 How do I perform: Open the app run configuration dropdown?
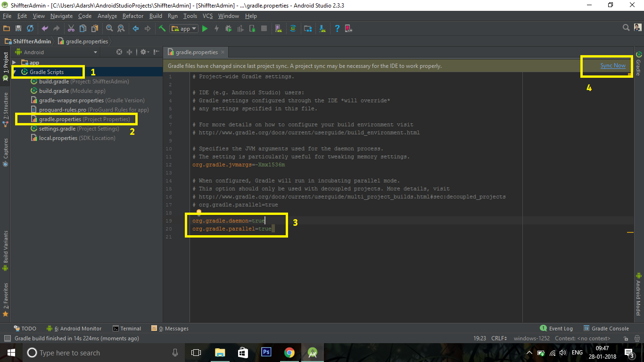pyautogui.click(x=184, y=29)
